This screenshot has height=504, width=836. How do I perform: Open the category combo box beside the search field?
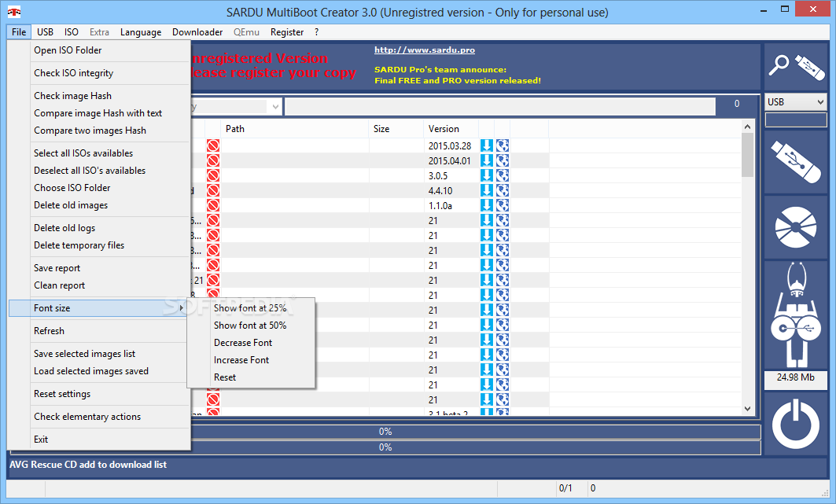(275, 107)
